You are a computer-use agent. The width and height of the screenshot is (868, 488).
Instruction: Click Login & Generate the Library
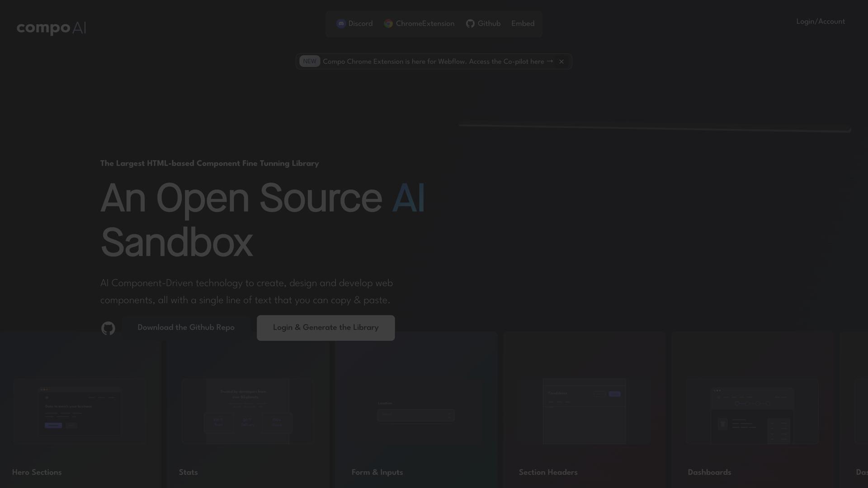(x=325, y=328)
